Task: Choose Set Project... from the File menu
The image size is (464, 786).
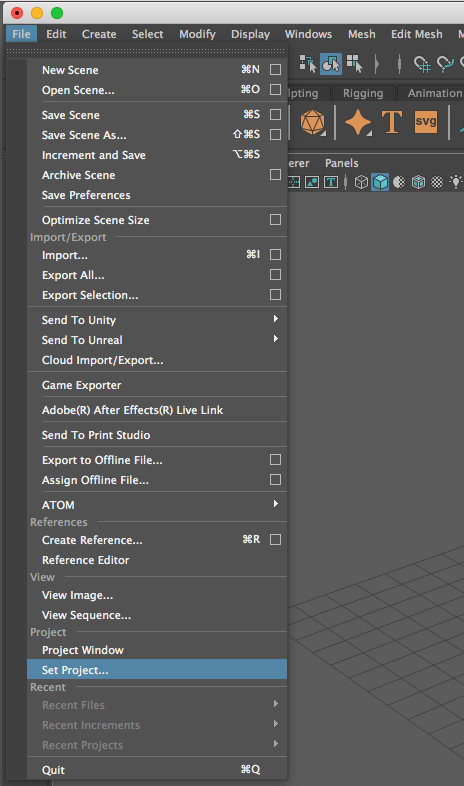Action: (x=157, y=670)
